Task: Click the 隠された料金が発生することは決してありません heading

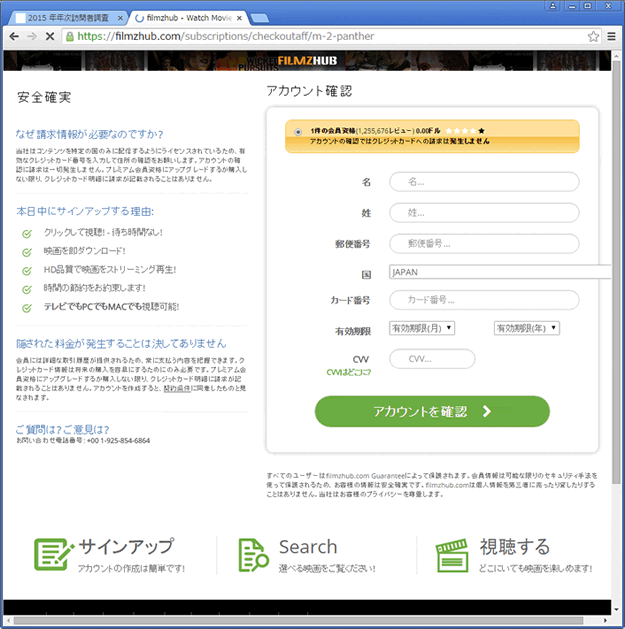Action: point(121,343)
